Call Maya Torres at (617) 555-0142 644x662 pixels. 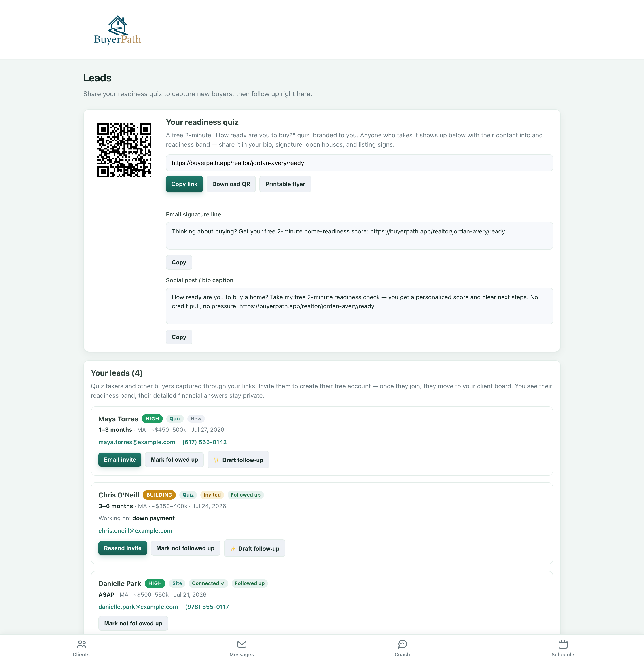(x=204, y=442)
